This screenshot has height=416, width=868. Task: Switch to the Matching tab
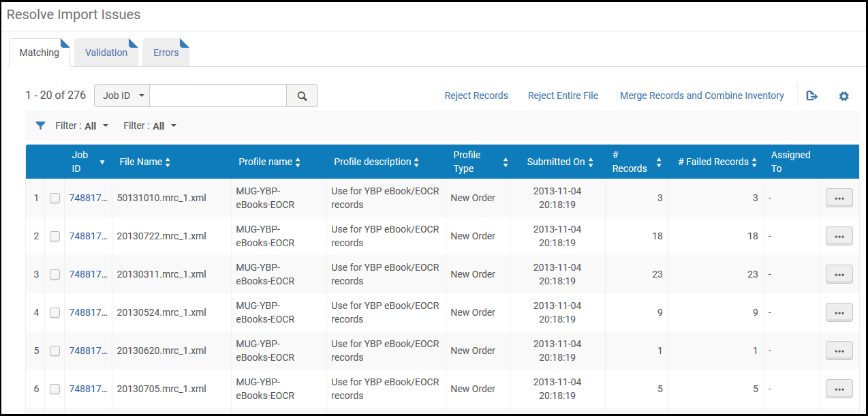[40, 53]
